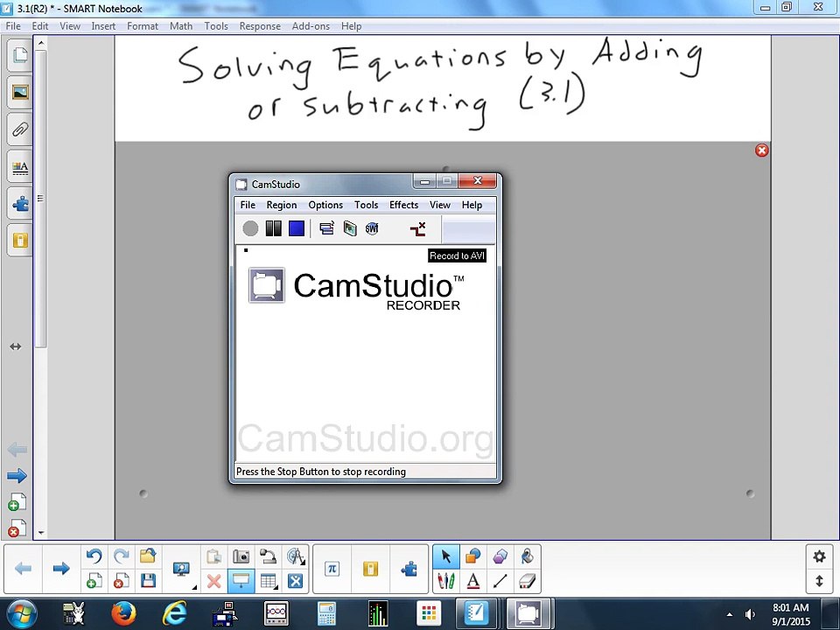840x630 pixels.
Task: Toggle toolbar position with up-down arrow
Action: (x=819, y=581)
